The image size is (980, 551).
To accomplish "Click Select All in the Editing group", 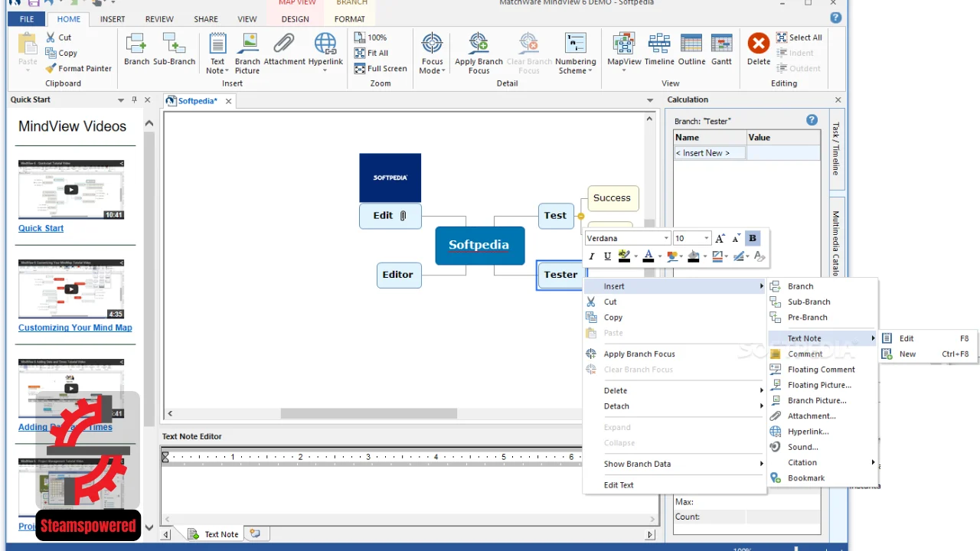I will 799,37.
